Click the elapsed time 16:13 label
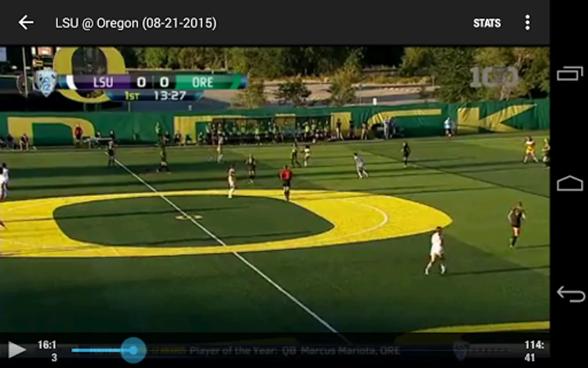This screenshot has width=588, height=368. (x=47, y=351)
